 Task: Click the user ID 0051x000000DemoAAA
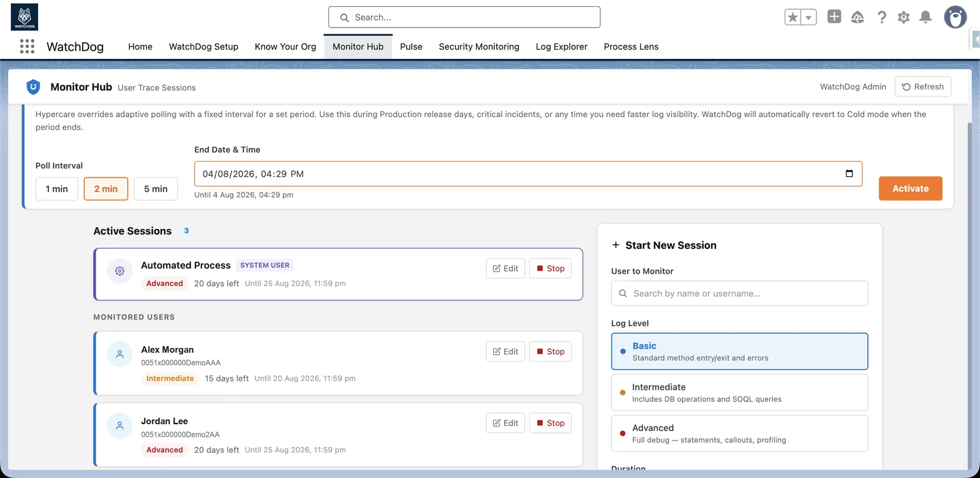181,363
